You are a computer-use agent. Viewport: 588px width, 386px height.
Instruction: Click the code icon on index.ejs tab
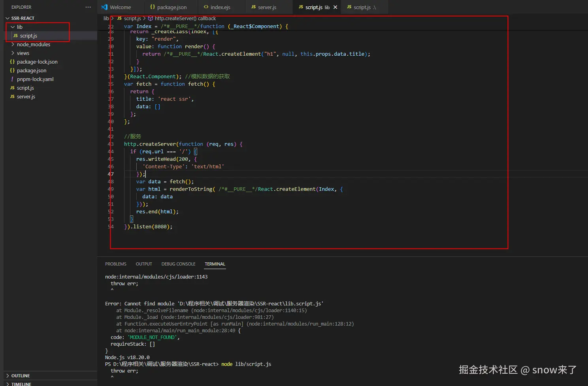pos(206,7)
